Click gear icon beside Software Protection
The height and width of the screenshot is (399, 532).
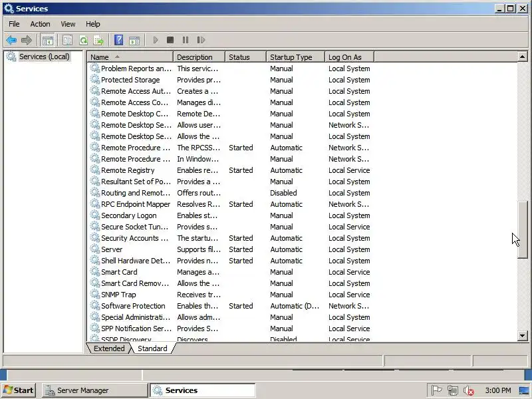pos(95,306)
